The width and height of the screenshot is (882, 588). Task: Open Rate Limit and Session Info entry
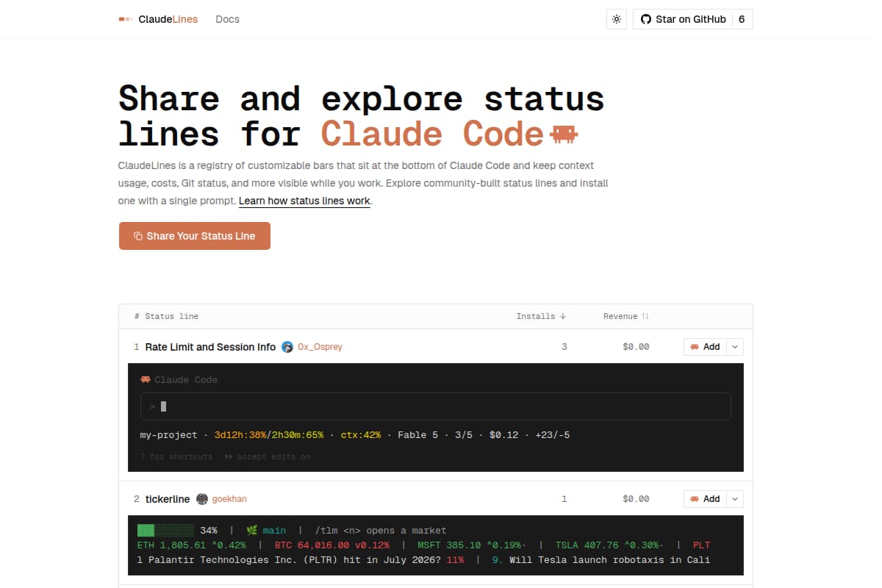coord(210,347)
